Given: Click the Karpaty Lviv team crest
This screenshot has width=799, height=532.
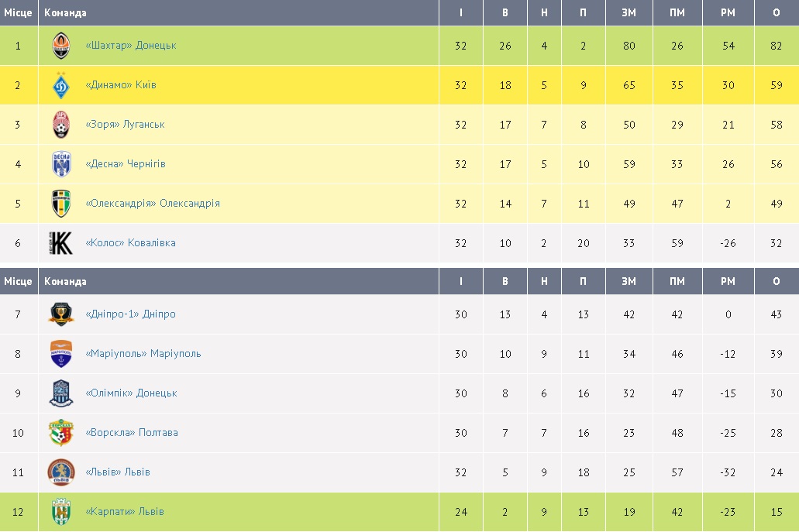Looking at the screenshot, I should tap(61, 512).
